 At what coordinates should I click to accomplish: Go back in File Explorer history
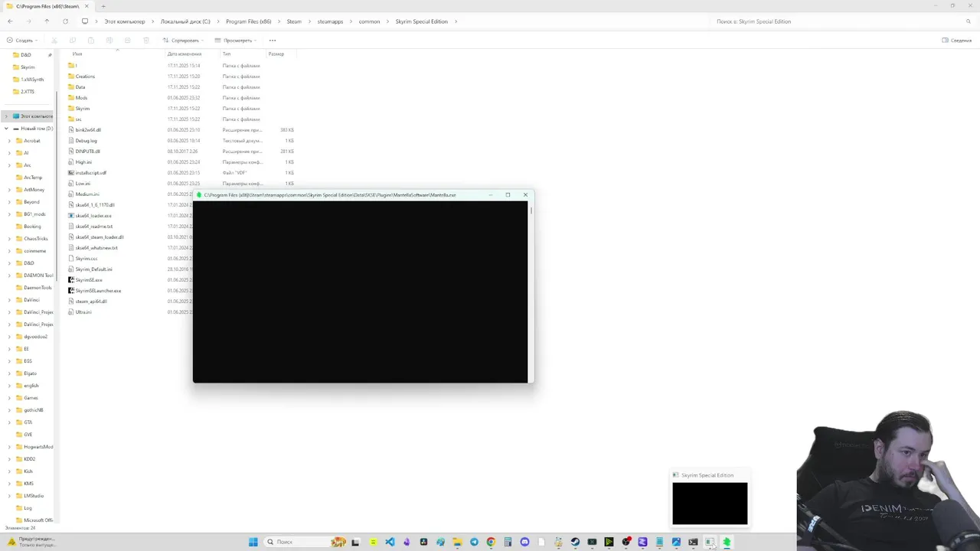(x=9, y=21)
